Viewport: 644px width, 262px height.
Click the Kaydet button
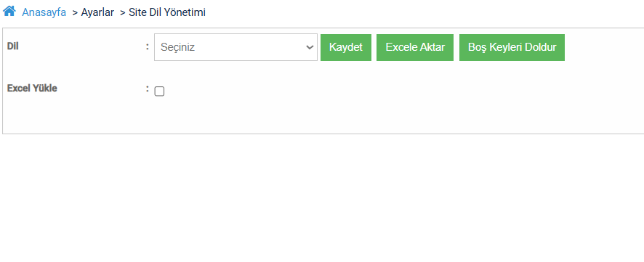[x=346, y=47]
